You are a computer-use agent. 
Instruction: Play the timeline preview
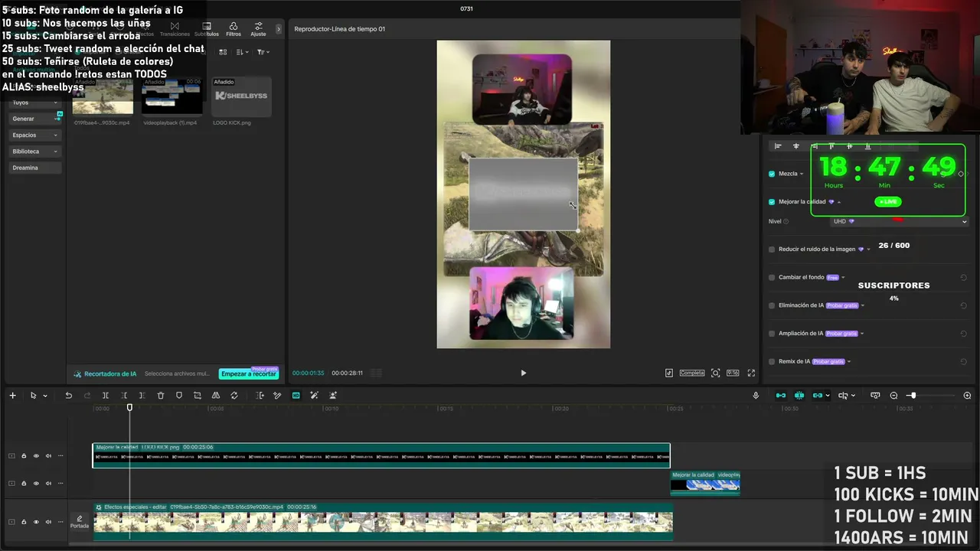pyautogui.click(x=523, y=373)
